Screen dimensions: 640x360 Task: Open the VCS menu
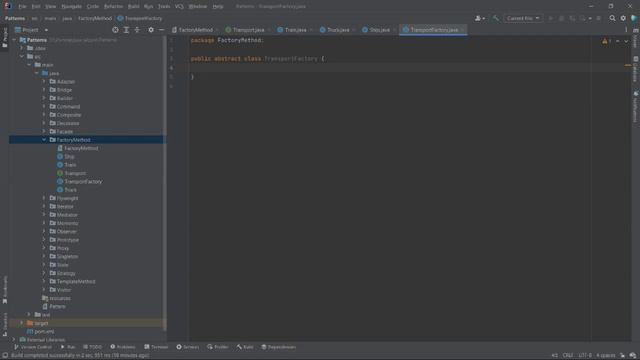[x=179, y=7]
